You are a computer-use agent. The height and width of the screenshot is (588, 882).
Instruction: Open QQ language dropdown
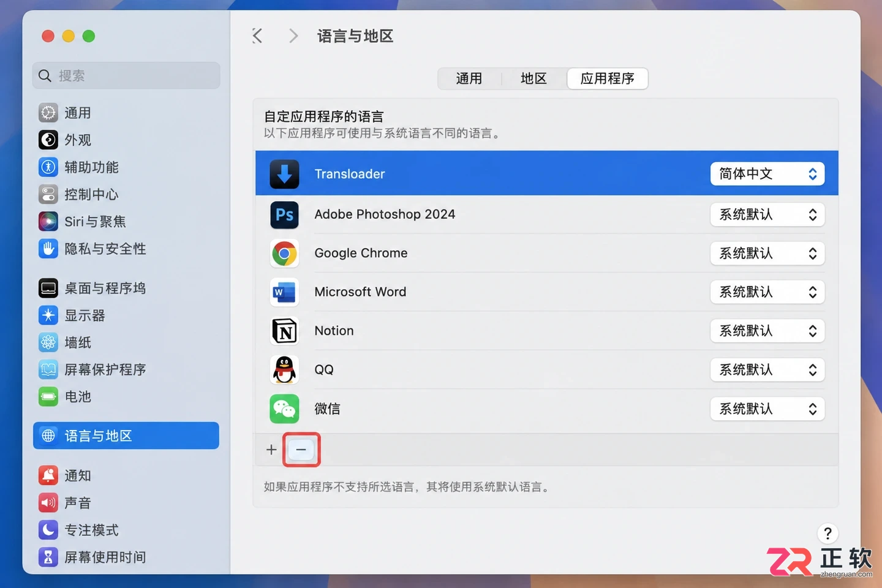pos(767,370)
